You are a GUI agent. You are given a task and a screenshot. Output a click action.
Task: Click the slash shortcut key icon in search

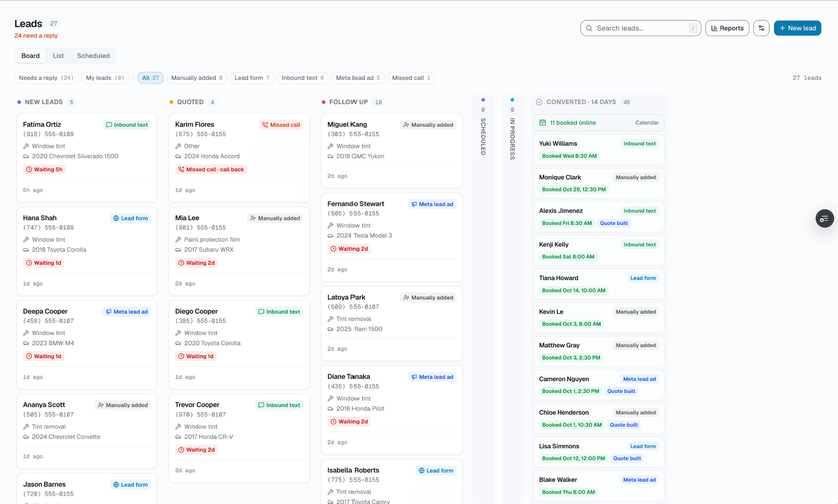693,28
